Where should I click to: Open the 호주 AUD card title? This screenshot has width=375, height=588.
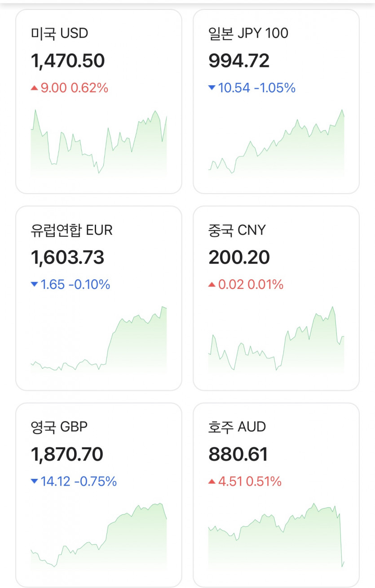click(x=237, y=427)
